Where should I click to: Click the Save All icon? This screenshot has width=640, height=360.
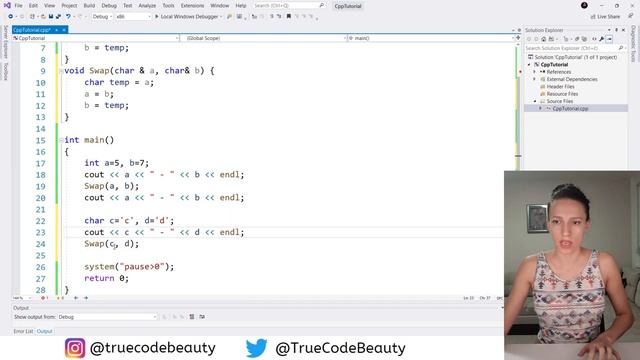coord(58,17)
